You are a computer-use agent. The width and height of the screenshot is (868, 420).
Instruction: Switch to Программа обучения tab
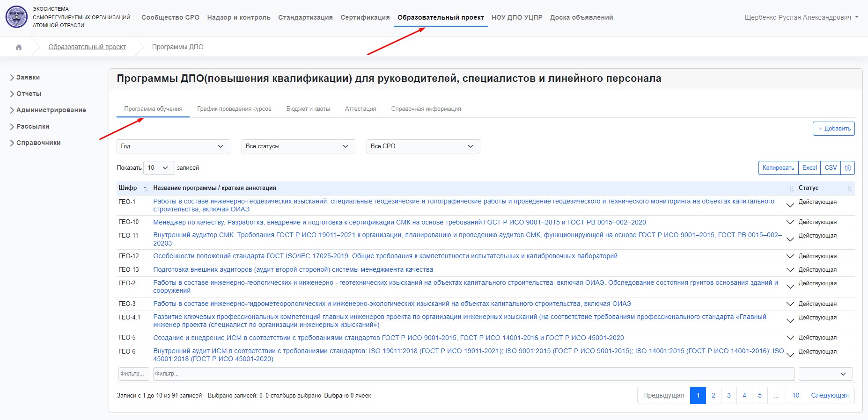coord(153,109)
